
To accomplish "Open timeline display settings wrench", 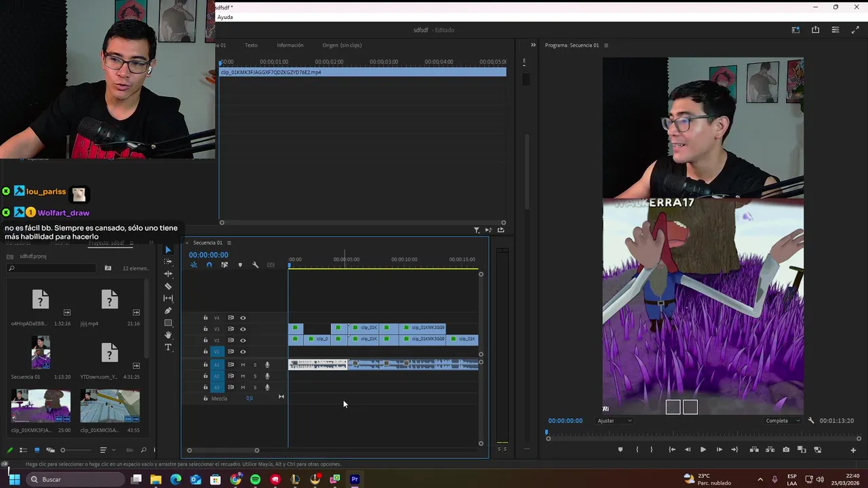I will pos(255,265).
